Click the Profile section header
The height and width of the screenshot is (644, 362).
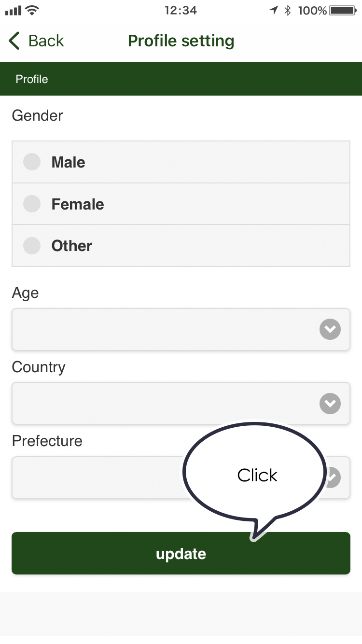32,79
